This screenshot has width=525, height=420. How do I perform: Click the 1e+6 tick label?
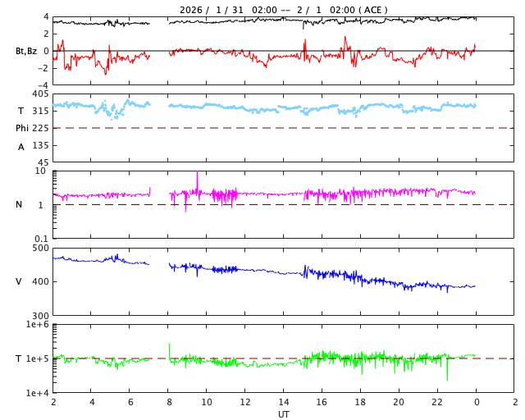point(38,325)
